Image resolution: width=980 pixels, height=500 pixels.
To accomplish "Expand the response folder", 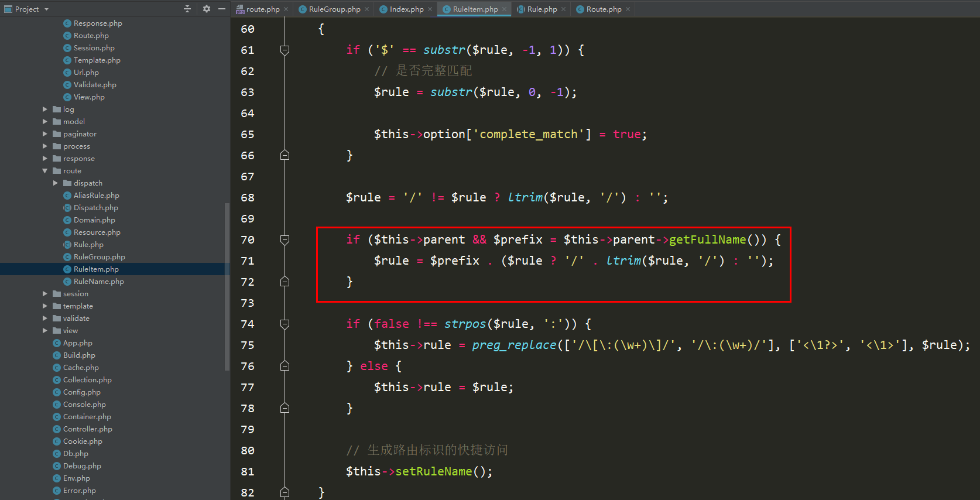I will [45, 159].
